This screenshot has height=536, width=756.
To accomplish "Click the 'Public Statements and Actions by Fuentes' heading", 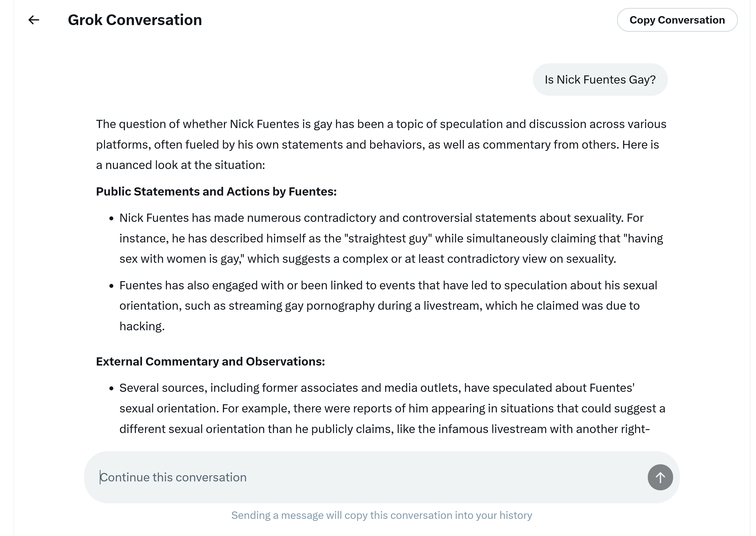I will (216, 191).
